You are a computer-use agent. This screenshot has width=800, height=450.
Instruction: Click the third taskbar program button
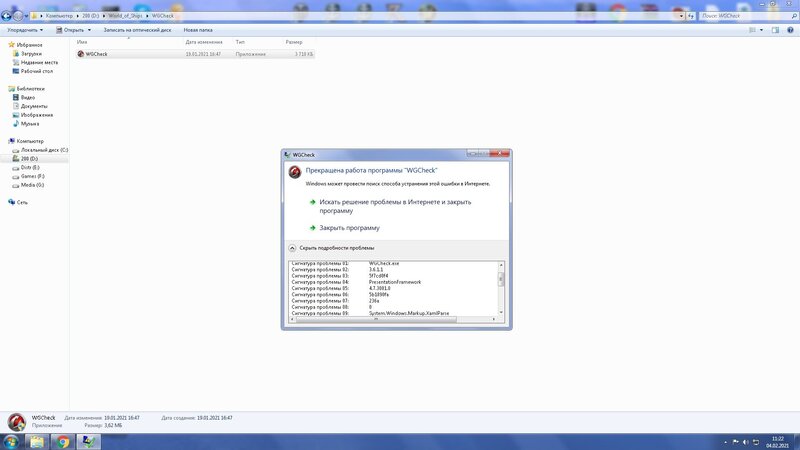tap(89, 442)
